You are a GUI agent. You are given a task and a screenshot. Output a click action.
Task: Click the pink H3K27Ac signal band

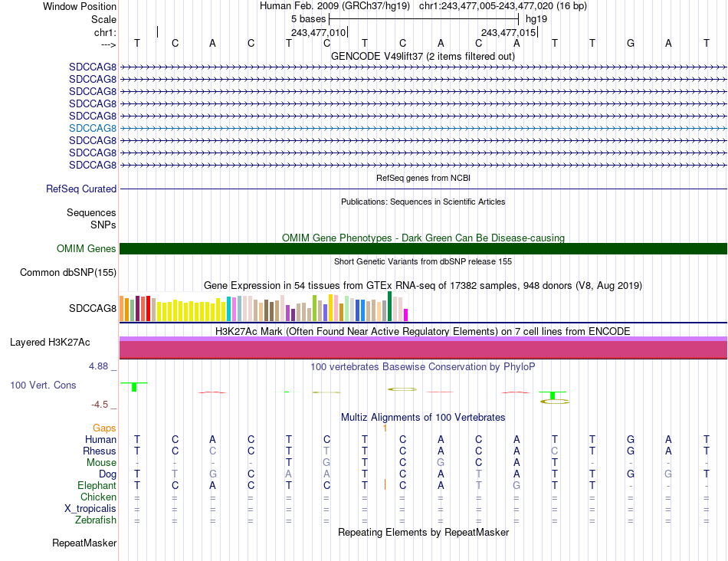click(x=423, y=349)
